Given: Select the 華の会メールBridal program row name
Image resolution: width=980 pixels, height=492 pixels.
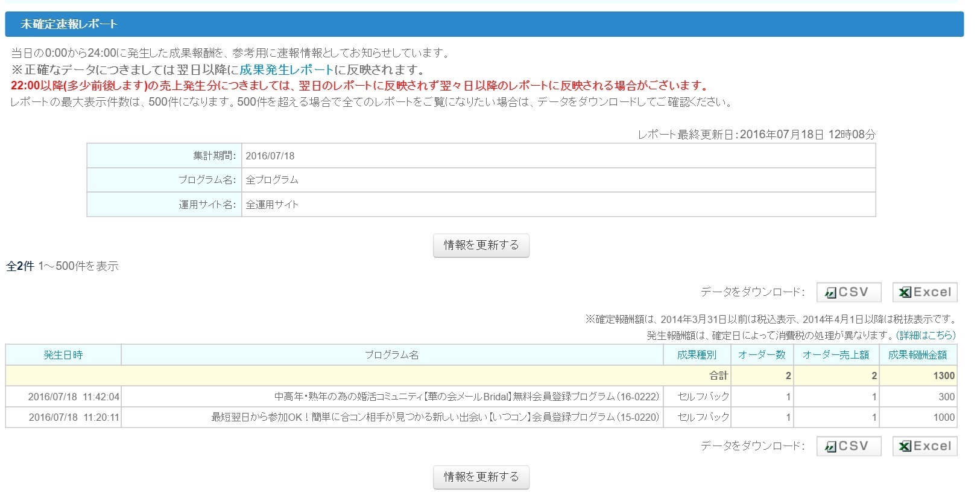Looking at the screenshot, I should click(467, 397).
